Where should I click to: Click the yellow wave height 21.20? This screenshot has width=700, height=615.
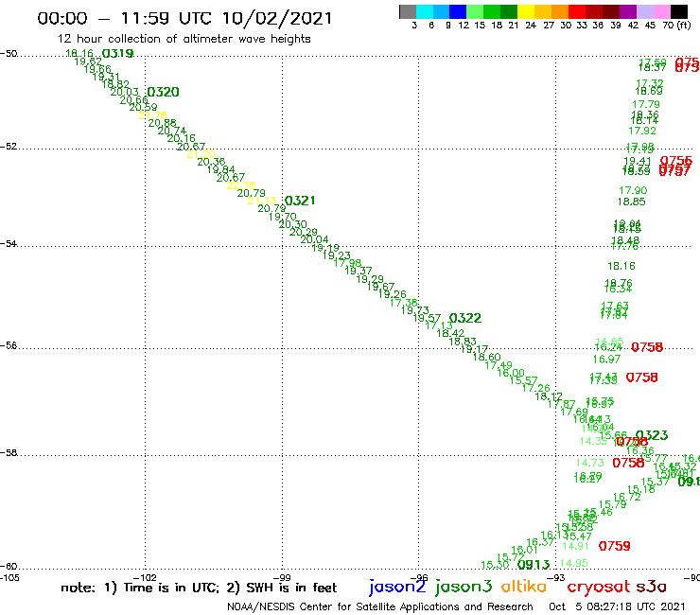click(x=201, y=154)
